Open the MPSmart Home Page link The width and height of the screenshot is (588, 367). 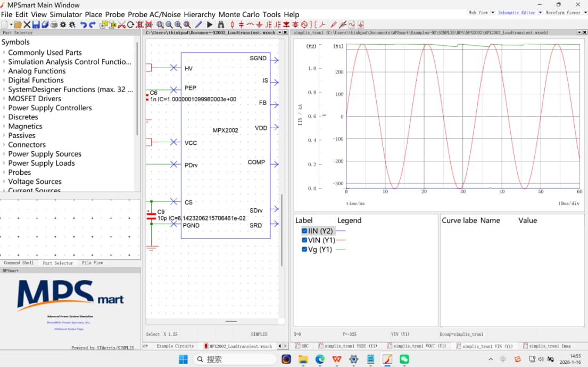[69, 329]
